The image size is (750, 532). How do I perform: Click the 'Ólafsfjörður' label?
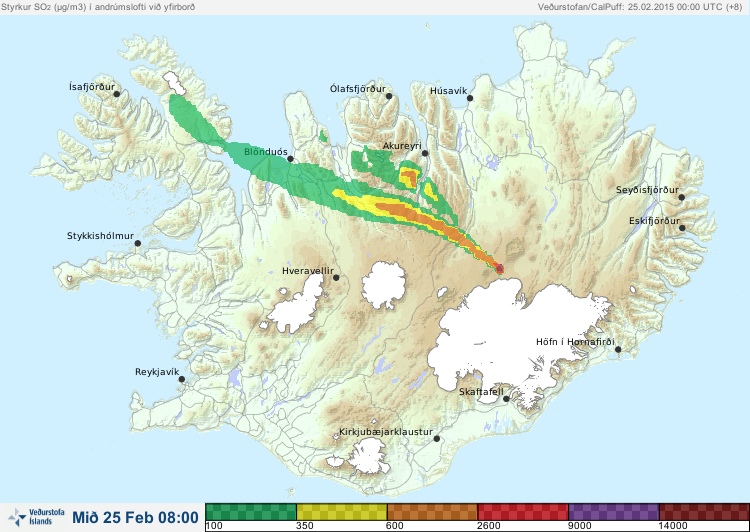click(358, 89)
